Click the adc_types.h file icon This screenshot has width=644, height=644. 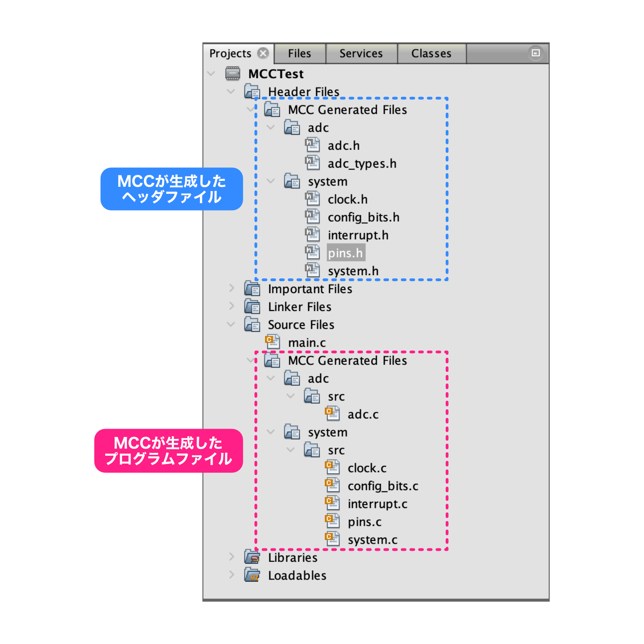click(312, 163)
